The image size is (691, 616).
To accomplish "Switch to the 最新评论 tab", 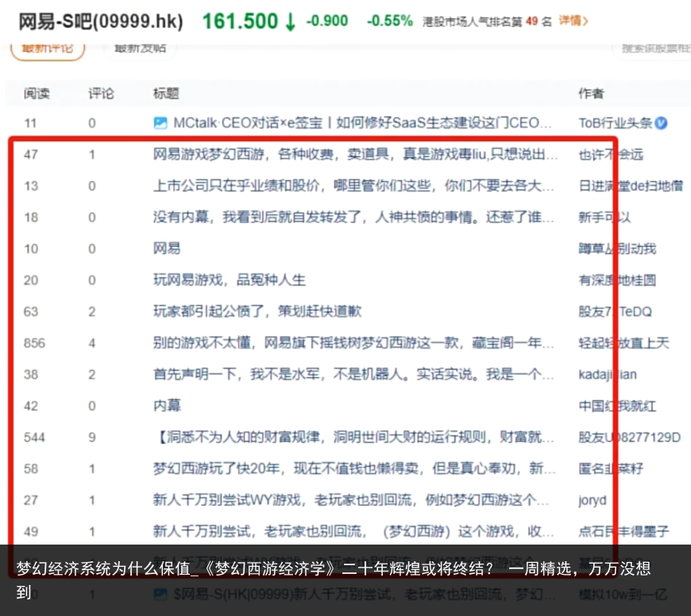I will coord(48,48).
